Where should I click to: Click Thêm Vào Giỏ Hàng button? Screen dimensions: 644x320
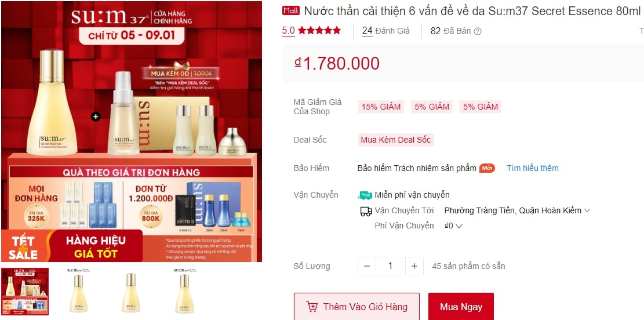356,307
